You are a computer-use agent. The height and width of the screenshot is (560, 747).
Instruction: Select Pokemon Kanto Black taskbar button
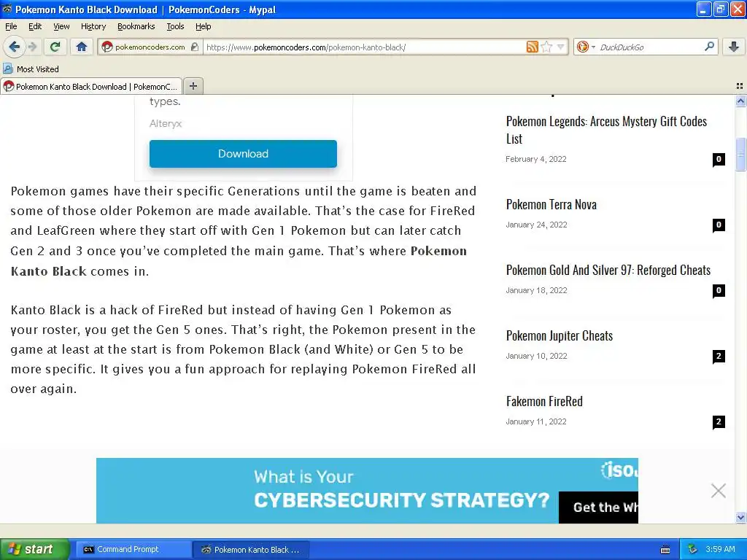coord(251,550)
